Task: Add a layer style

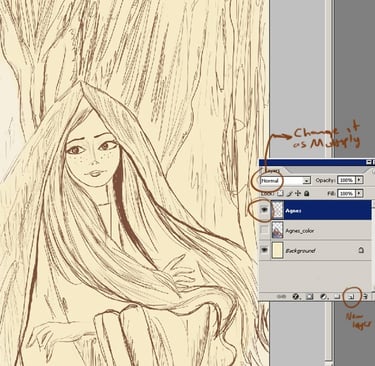Action: (x=295, y=296)
